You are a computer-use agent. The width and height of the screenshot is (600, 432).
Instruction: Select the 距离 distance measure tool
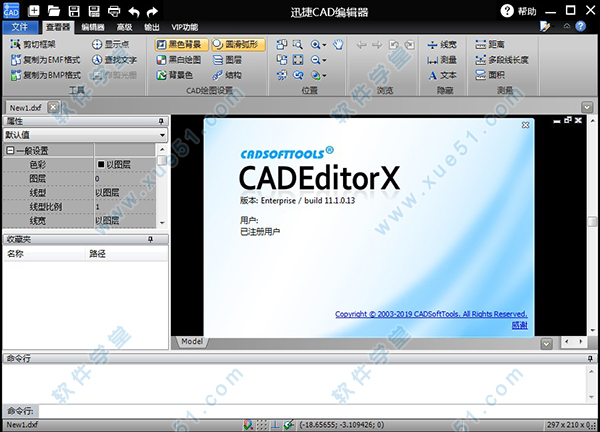click(490, 44)
